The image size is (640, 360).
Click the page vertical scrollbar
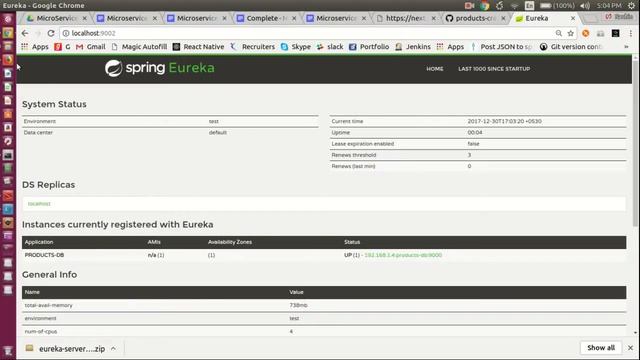tap(636, 145)
